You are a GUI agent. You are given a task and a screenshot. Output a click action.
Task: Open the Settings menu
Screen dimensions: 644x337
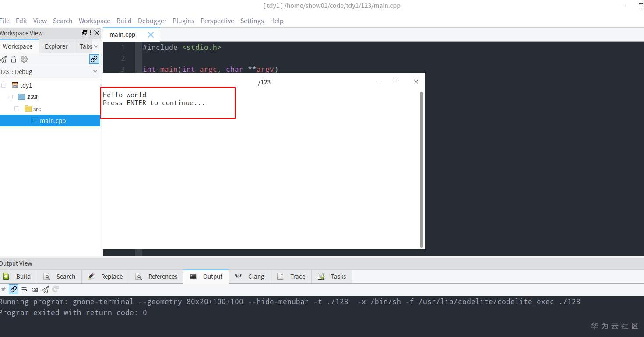pos(252,21)
